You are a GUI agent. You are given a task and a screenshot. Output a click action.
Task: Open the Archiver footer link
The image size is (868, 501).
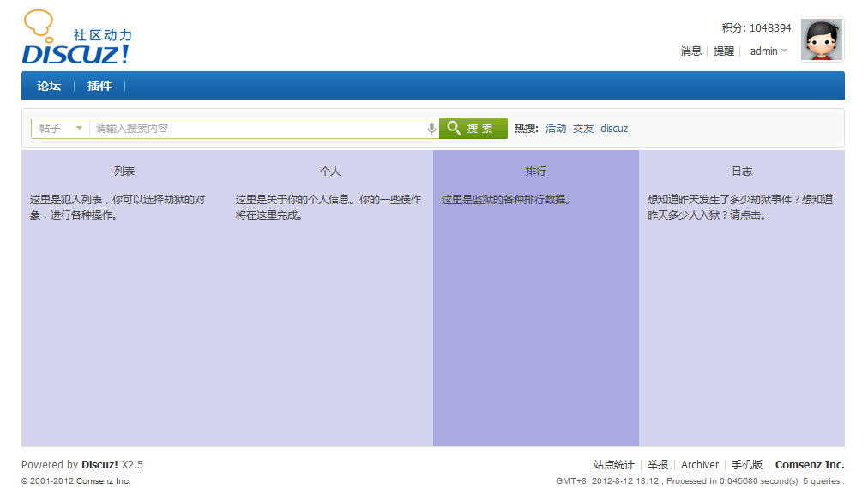pos(700,464)
